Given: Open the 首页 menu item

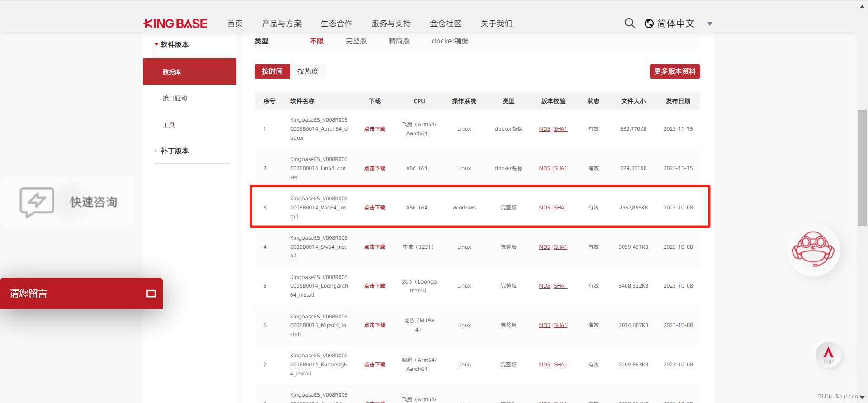Looking at the screenshot, I should coord(235,24).
